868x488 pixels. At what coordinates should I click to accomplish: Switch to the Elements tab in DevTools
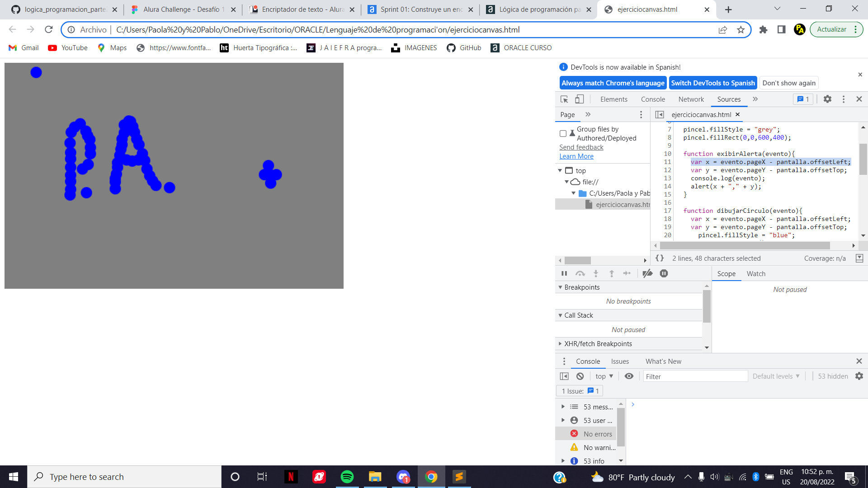tap(613, 99)
